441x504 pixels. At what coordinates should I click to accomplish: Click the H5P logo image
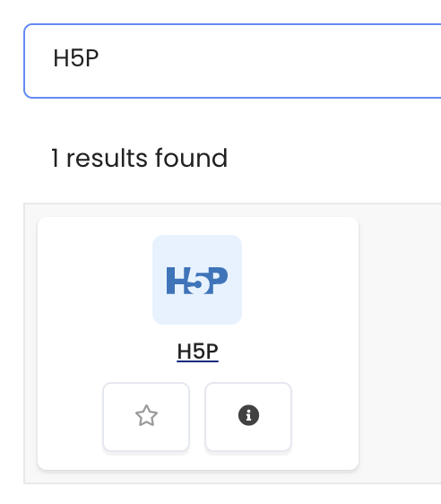(x=197, y=280)
